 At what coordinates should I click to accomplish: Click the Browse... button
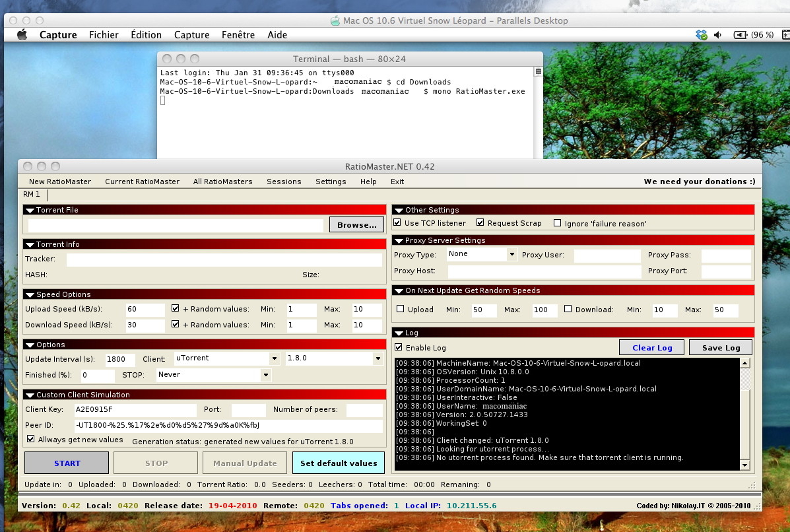coord(356,224)
